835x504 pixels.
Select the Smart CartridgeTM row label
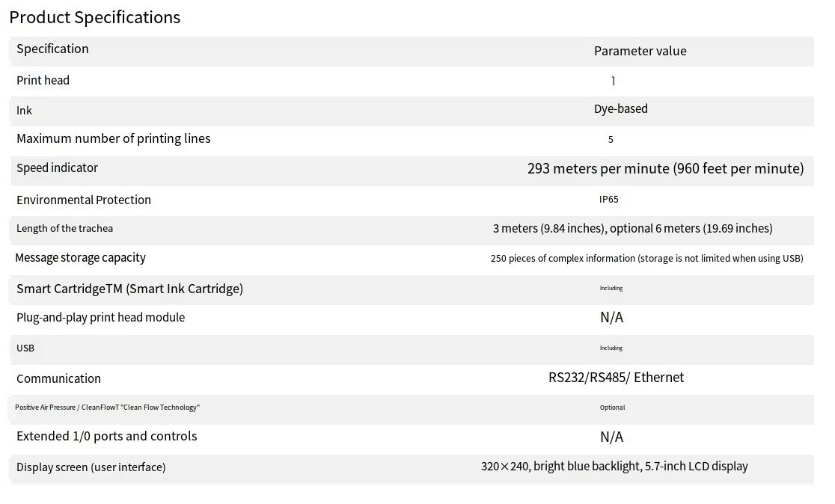pos(129,289)
